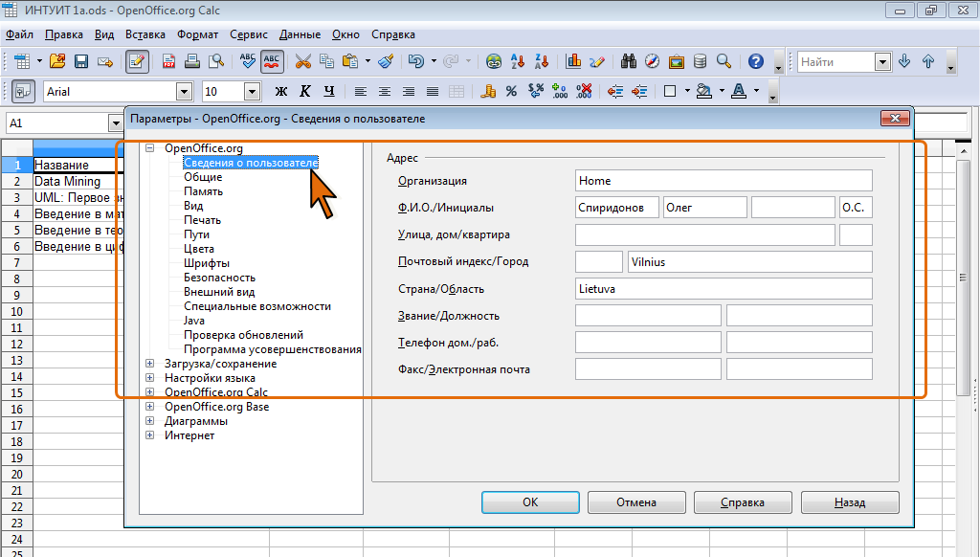Expand the Загрузка/сохранение tree node

pos(150,364)
